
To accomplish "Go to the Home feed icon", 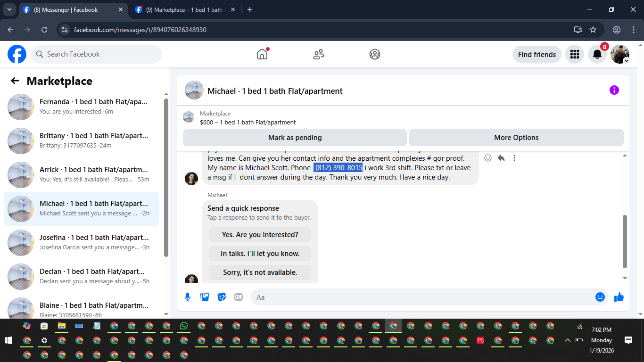I will point(262,54).
